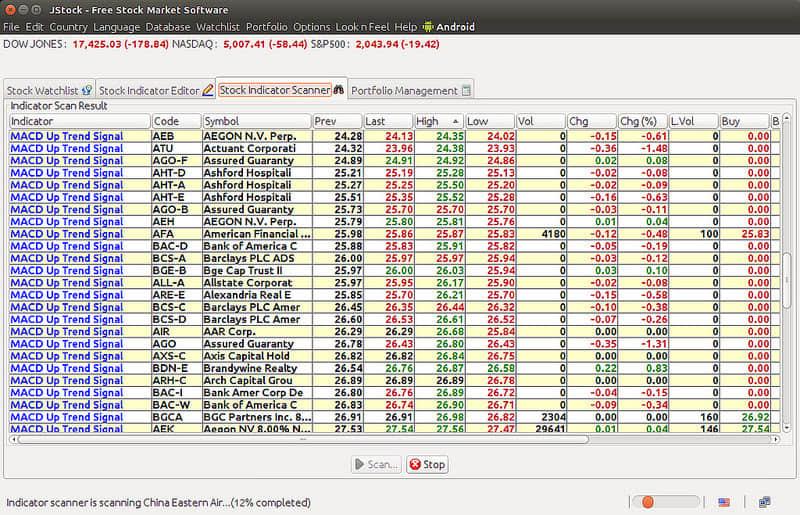Click the US flag country icon in status bar
Image resolution: width=800 pixels, height=515 pixels.
pyautogui.click(x=724, y=502)
